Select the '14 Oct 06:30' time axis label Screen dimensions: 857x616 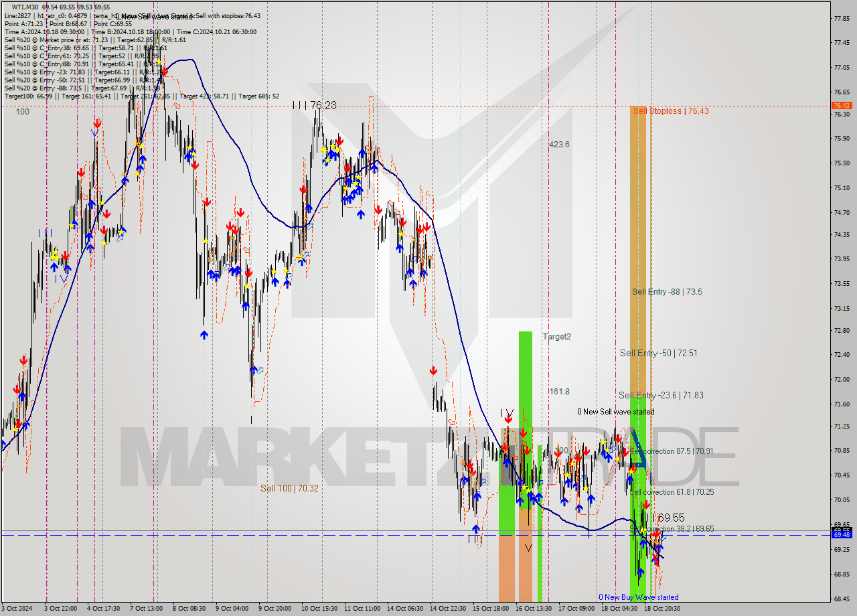404,609
